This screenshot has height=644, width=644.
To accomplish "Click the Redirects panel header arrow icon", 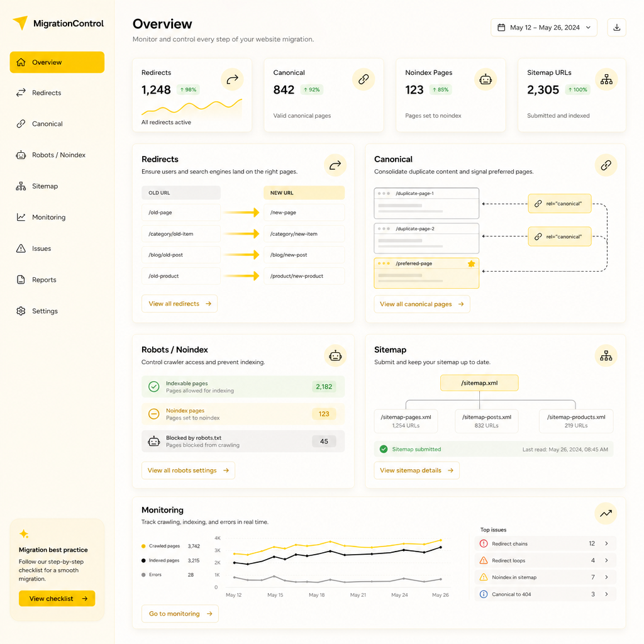I will point(335,165).
